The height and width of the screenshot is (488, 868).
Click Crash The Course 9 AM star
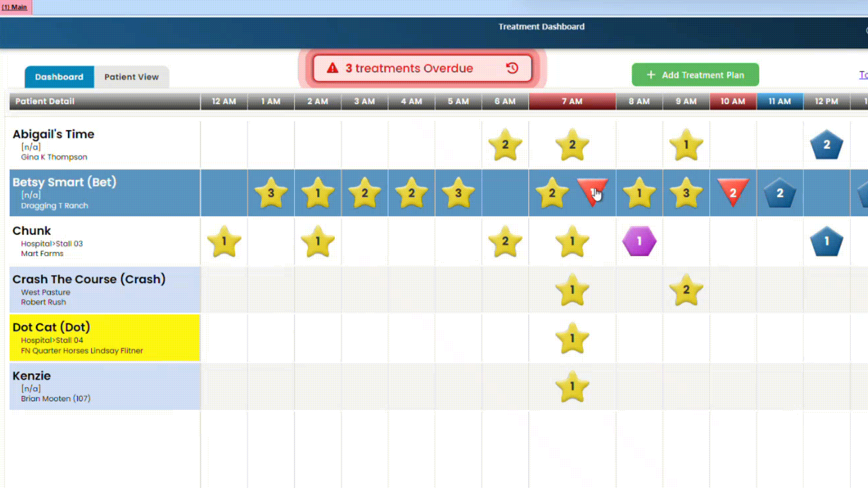pos(686,290)
